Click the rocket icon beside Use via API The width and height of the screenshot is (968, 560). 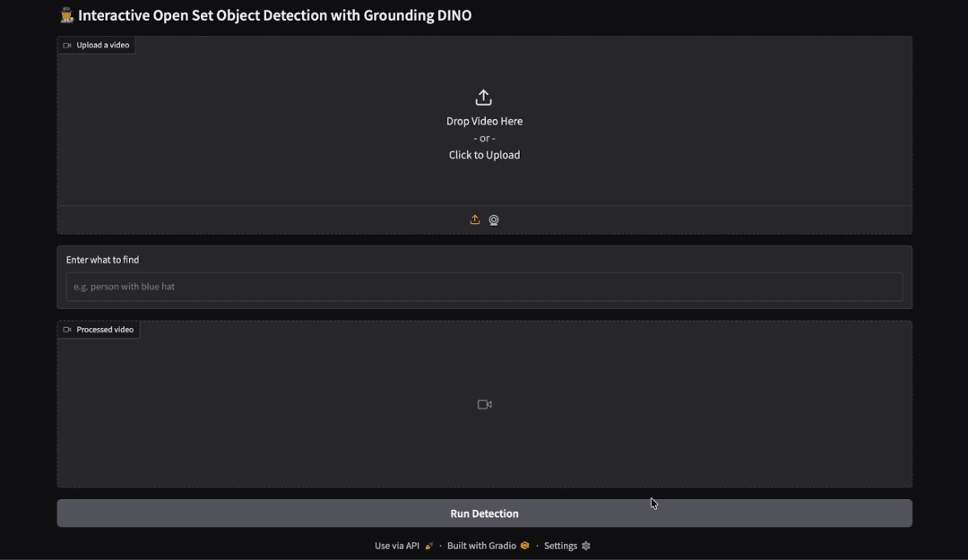(x=429, y=546)
